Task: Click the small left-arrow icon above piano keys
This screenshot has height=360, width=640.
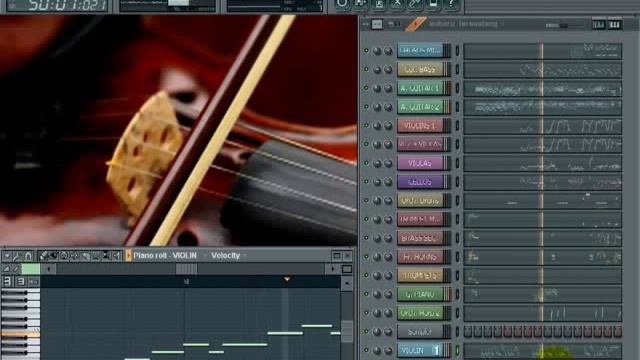Action: (x=33, y=282)
